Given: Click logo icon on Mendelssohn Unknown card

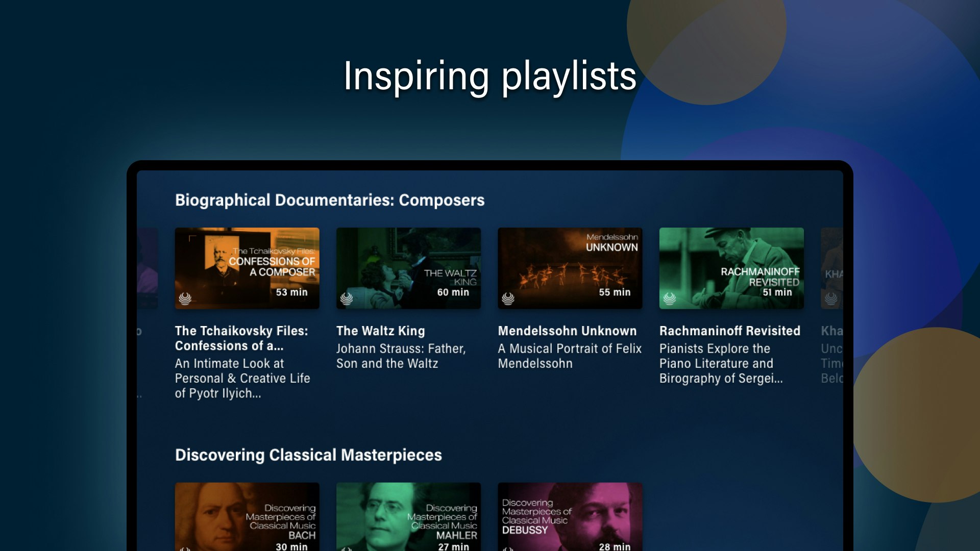Looking at the screenshot, I should pyautogui.click(x=508, y=298).
